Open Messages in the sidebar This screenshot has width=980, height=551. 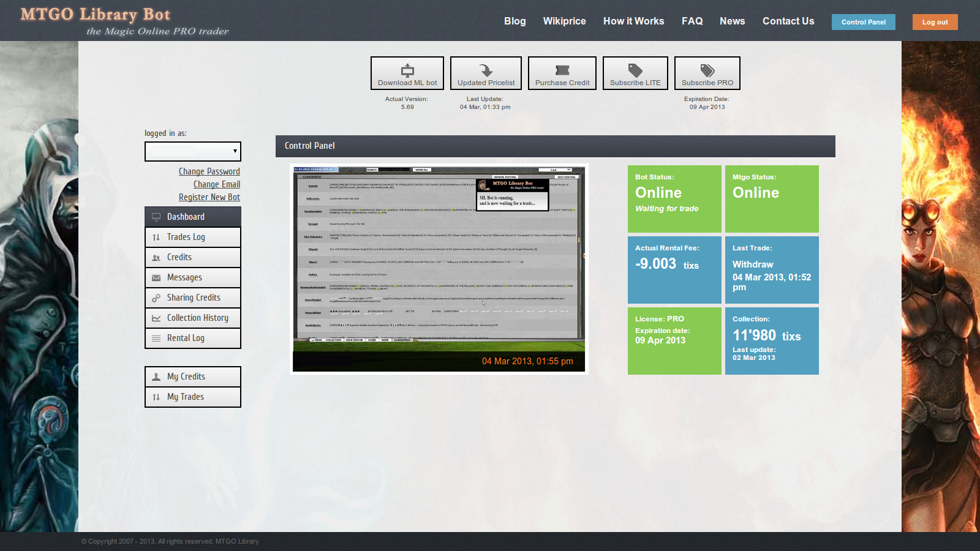193,277
